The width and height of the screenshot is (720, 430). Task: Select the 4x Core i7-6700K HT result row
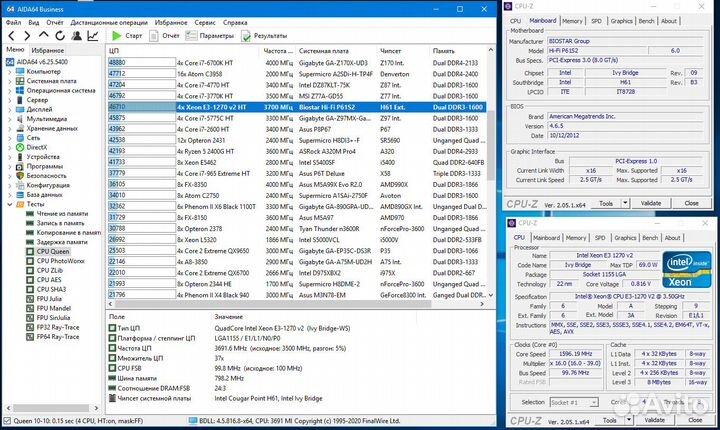click(297, 63)
